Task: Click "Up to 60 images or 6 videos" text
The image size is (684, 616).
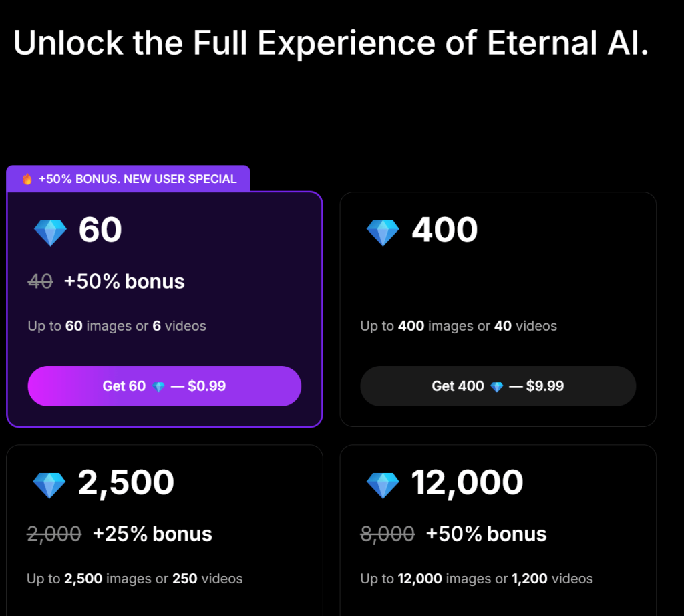Action: [x=117, y=326]
